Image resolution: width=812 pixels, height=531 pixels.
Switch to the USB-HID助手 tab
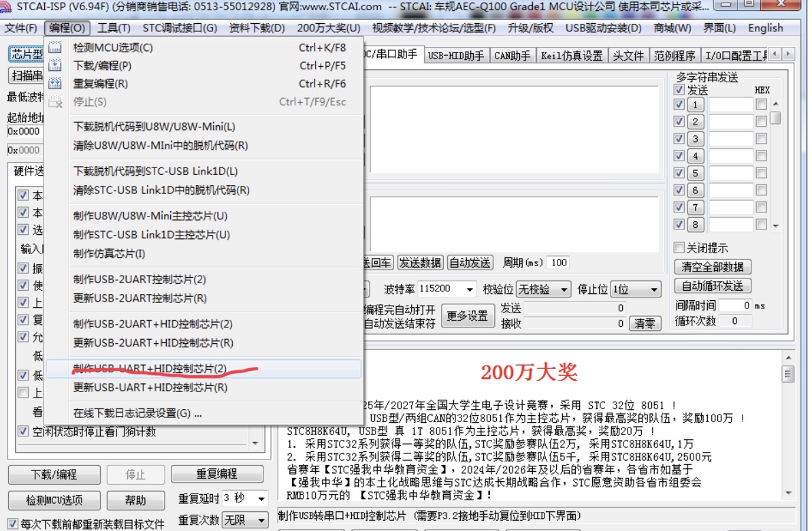point(456,56)
